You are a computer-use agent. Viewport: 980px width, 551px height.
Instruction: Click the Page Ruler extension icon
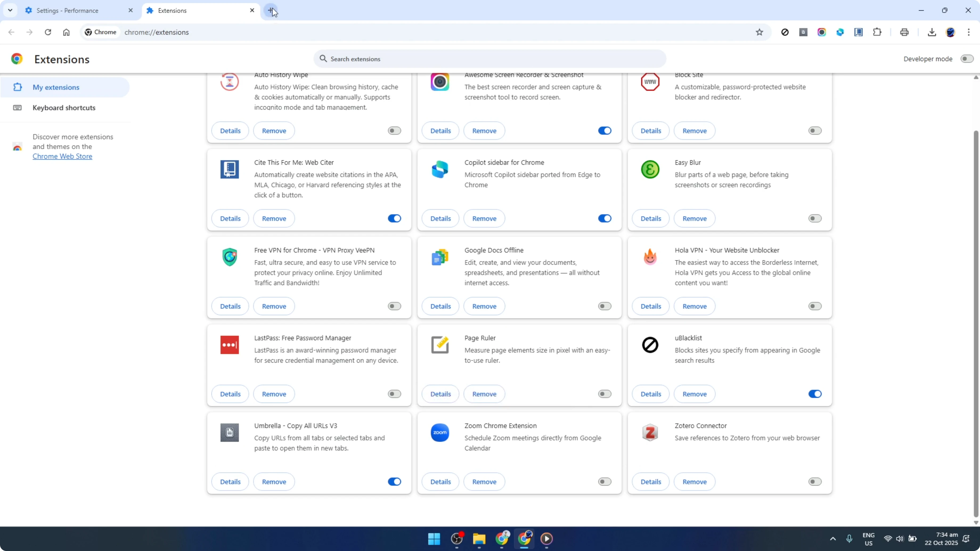440,345
